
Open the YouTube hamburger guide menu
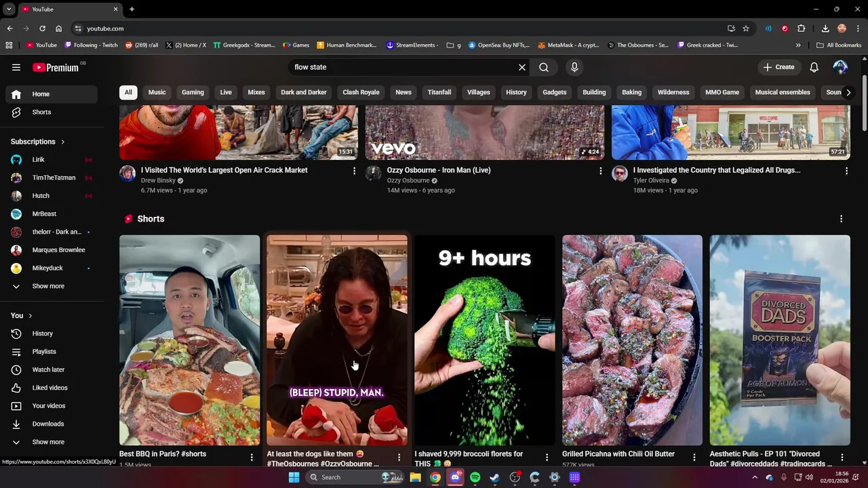tap(16, 67)
